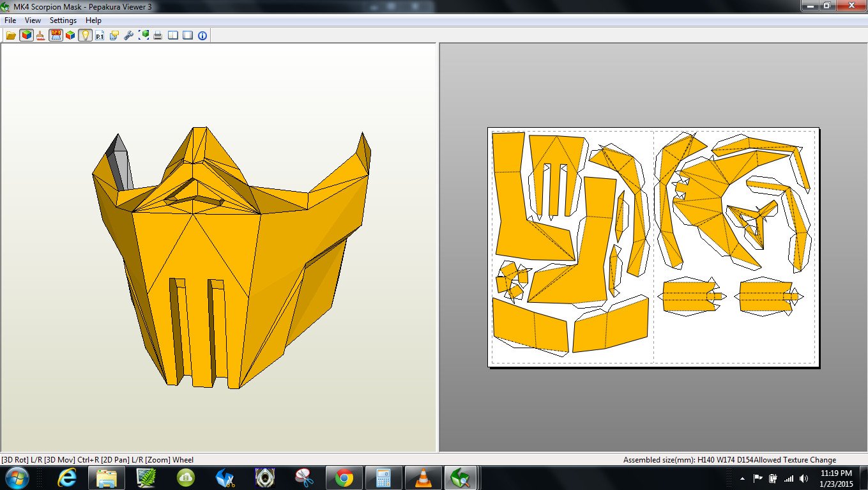Click the network signal tray icon

pyautogui.click(x=789, y=478)
